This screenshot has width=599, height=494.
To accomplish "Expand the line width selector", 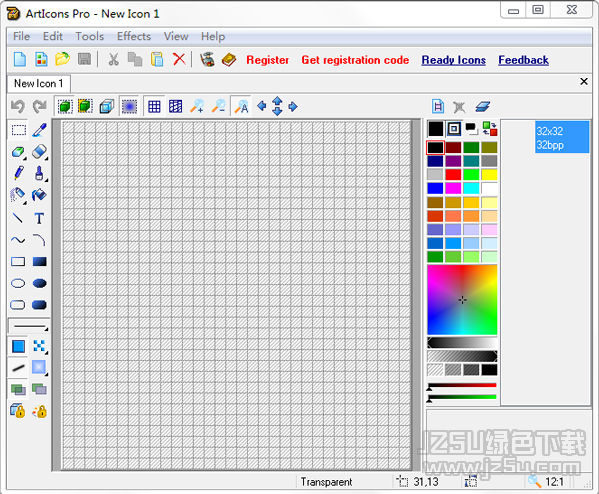I will point(29,326).
